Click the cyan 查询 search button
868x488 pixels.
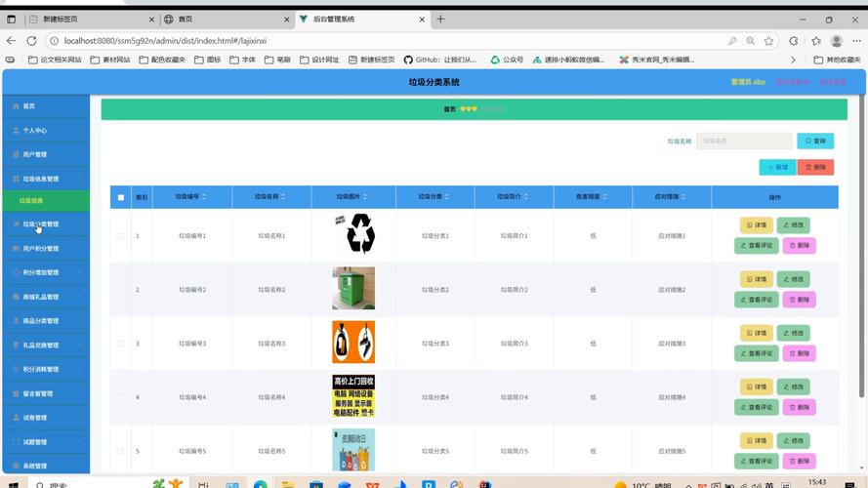[x=815, y=142]
